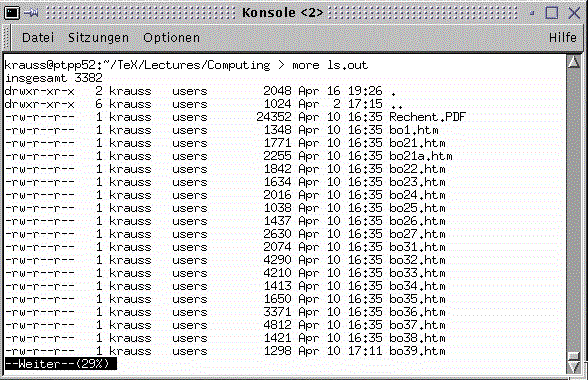Screen dimensions: 588x380
Task: Maximize the Konsole window
Action: pos(551,12)
